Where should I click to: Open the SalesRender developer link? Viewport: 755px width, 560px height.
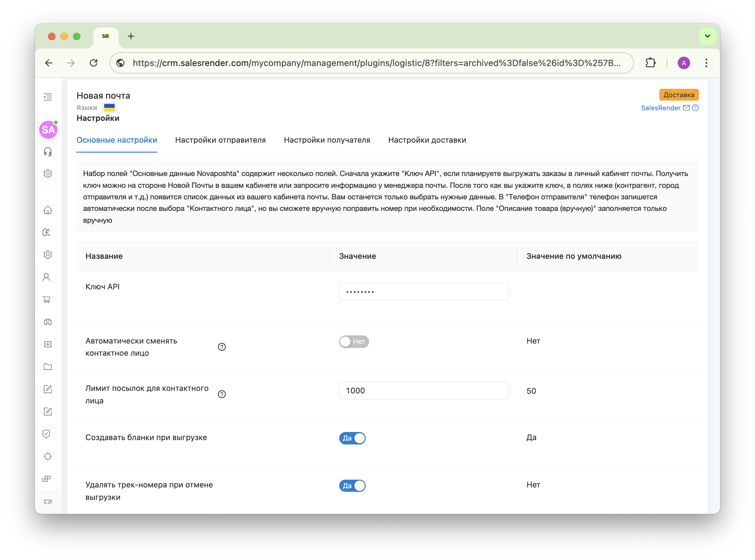(660, 108)
